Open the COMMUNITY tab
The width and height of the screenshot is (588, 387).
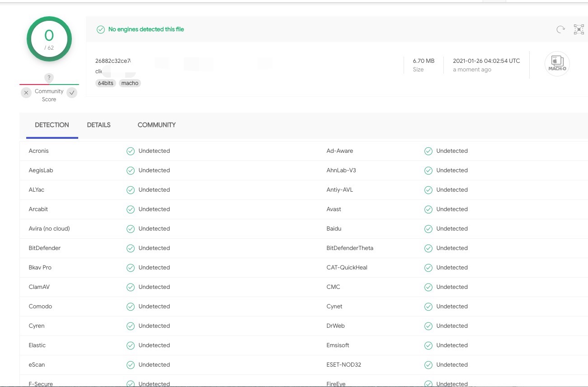coord(156,125)
